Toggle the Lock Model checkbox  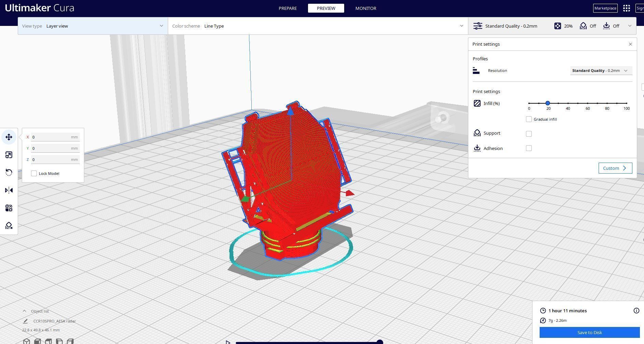(x=34, y=174)
